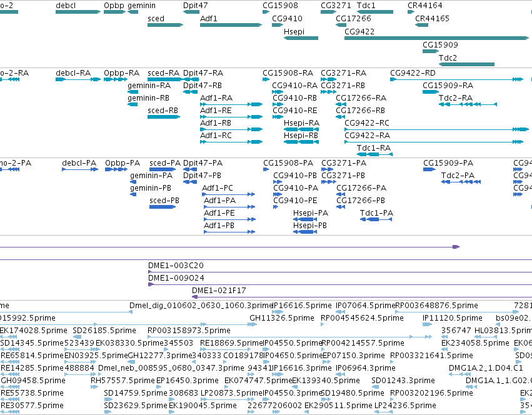The width and height of the screenshot is (532, 415).
Task: Select the CG15908 gene label
Action: click(280, 6)
